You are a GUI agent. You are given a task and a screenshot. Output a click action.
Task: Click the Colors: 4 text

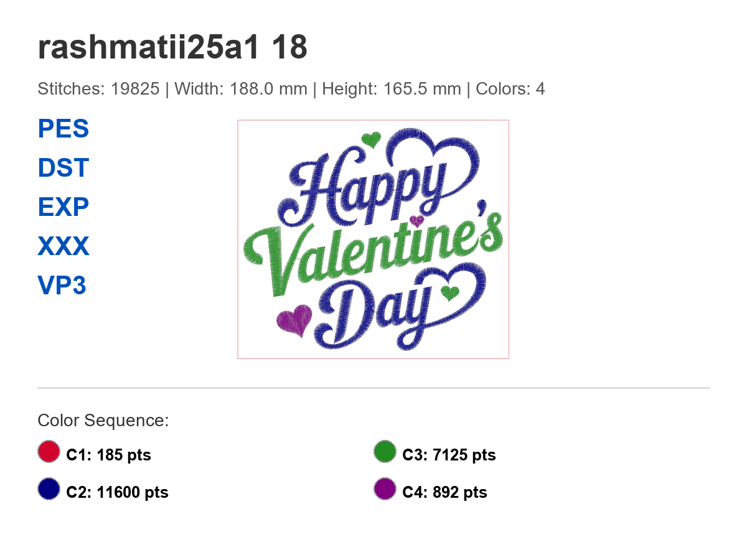[x=510, y=88]
